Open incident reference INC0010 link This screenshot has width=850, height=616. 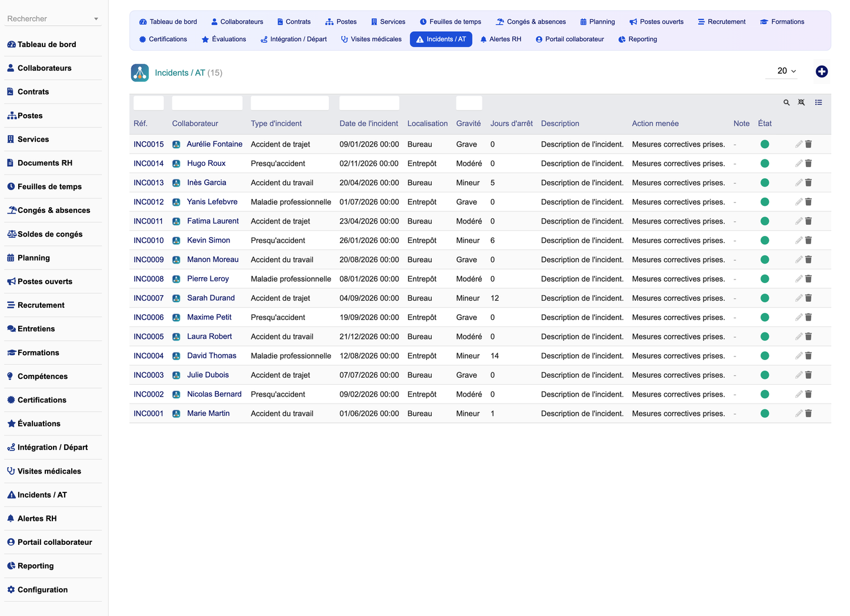[149, 241]
